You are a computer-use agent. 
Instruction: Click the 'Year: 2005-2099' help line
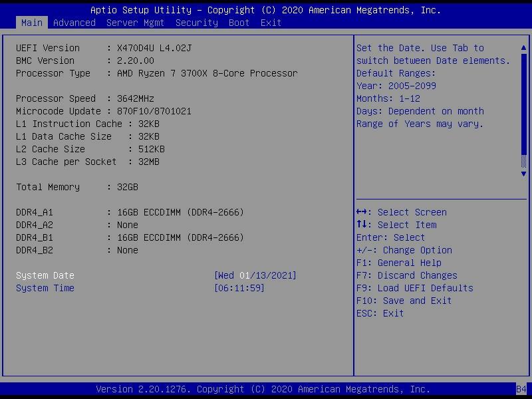[x=396, y=86]
